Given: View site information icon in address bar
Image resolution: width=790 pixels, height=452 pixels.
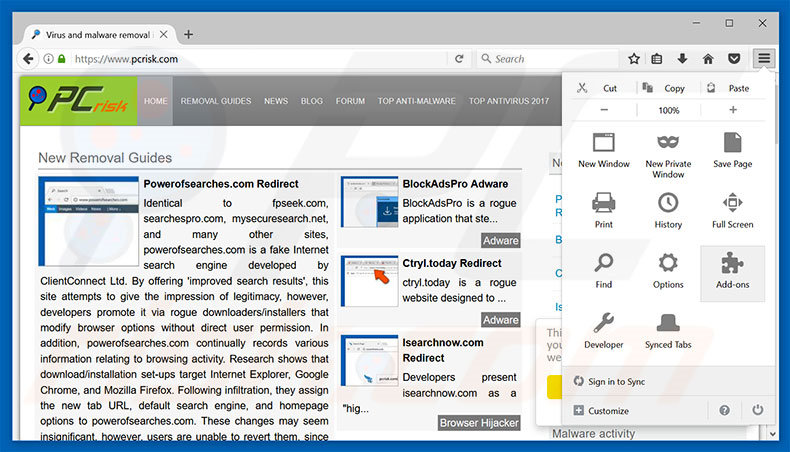Looking at the screenshot, I should point(48,59).
